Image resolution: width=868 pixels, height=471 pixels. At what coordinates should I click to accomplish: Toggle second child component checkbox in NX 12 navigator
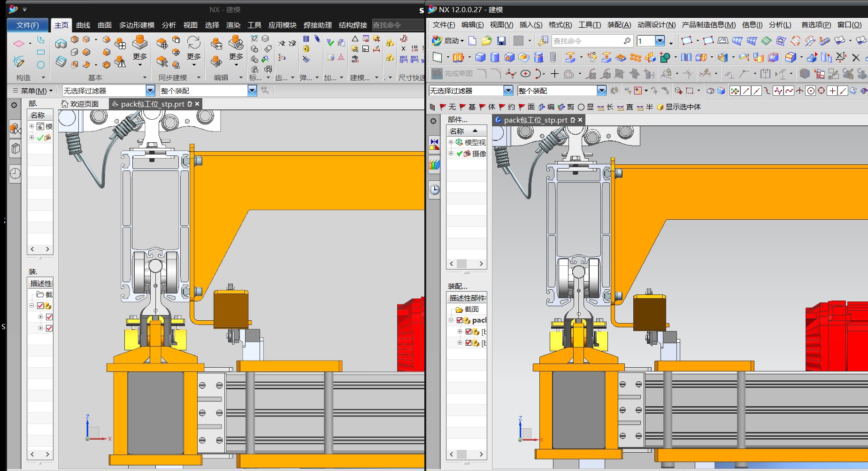tap(468, 343)
